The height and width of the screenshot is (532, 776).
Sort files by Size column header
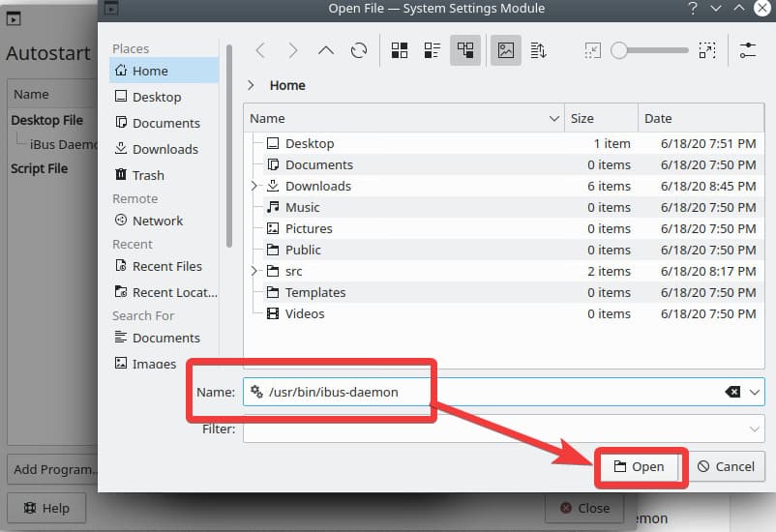[x=601, y=118]
